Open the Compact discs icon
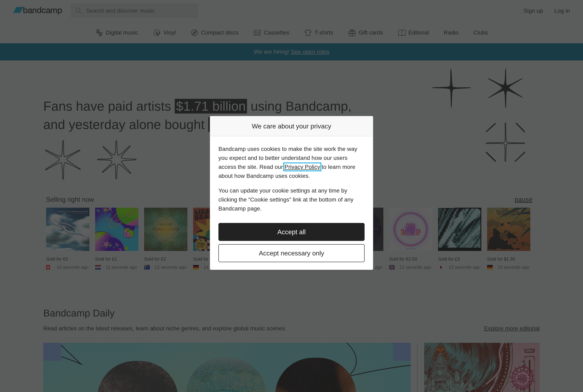583x392 pixels. click(x=194, y=32)
